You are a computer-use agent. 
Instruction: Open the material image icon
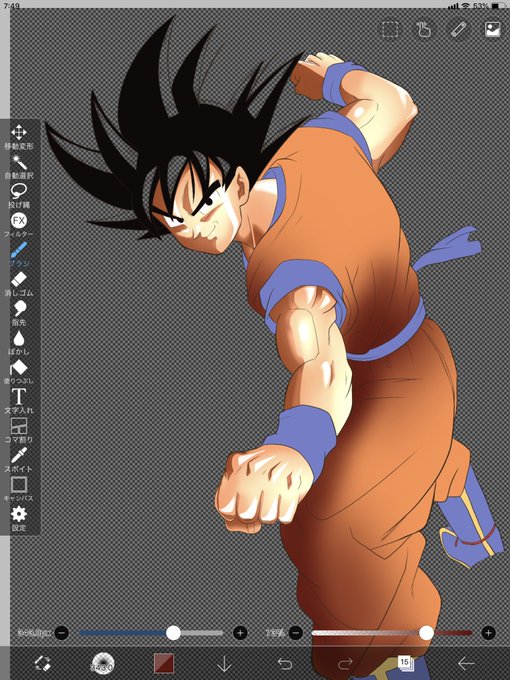click(x=493, y=29)
